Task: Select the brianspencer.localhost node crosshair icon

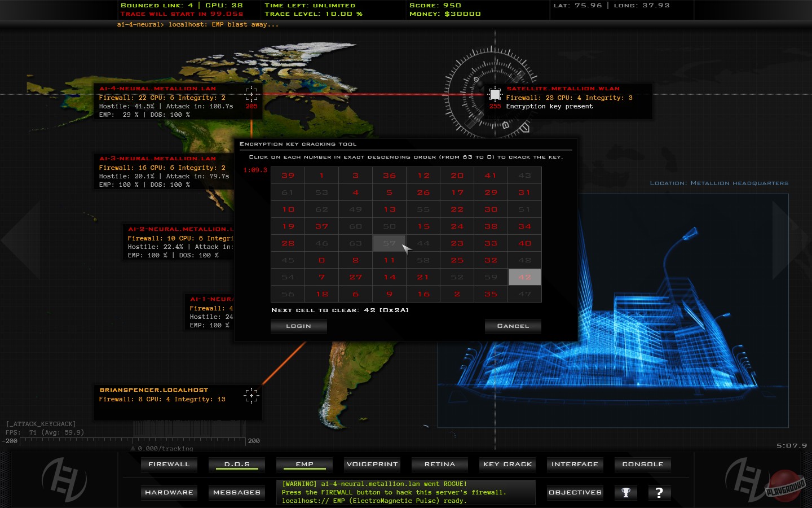Action: (251, 396)
